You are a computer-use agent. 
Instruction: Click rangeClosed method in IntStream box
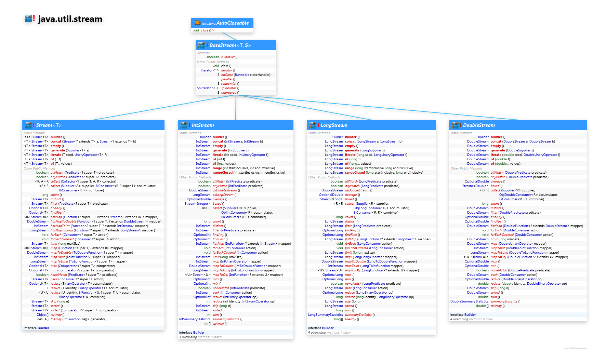[222, 173]
